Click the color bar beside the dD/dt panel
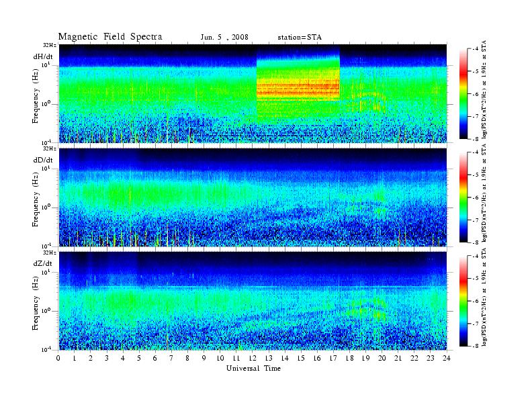The height and width of the screenshot is (411, 532). click(x=463, y=197)
